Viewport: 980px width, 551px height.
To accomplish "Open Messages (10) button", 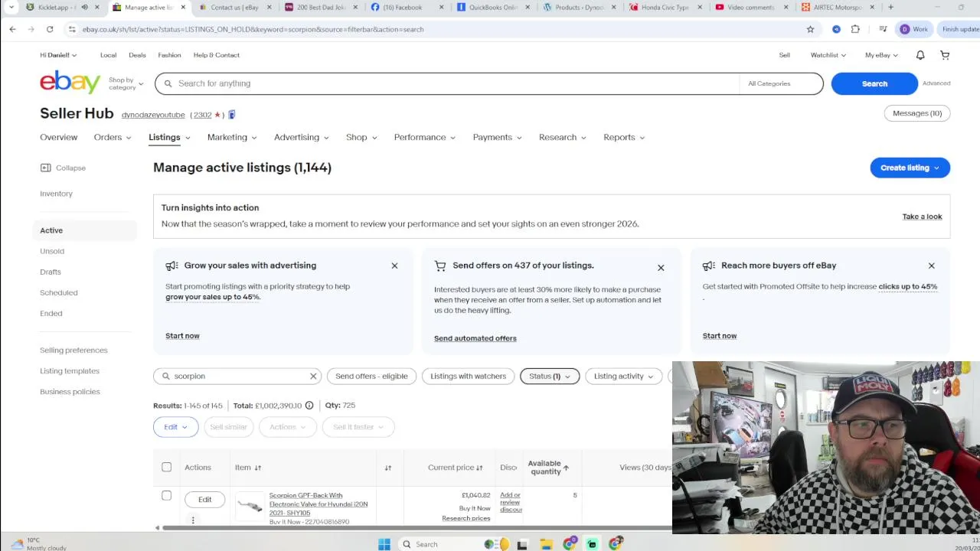I will [916, 113].
